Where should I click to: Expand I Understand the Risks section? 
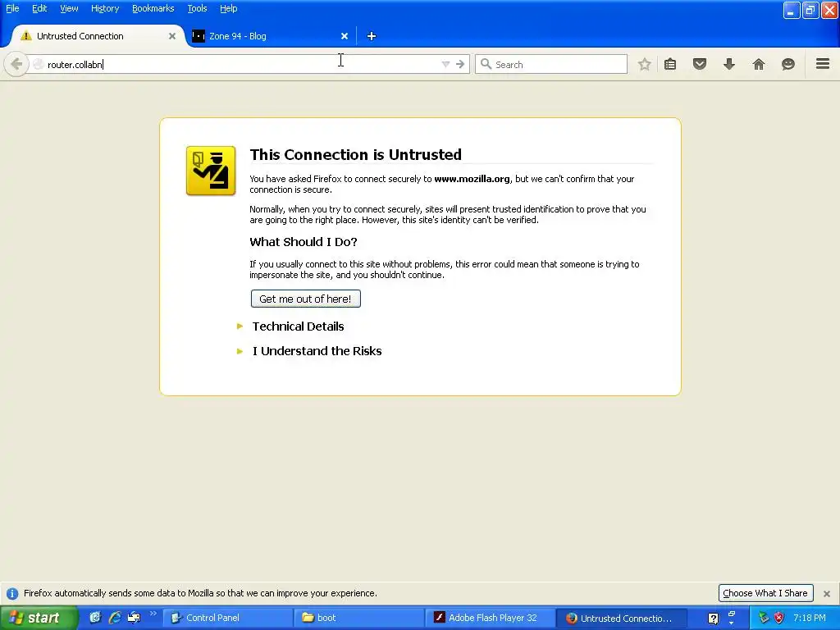[317, 351]
